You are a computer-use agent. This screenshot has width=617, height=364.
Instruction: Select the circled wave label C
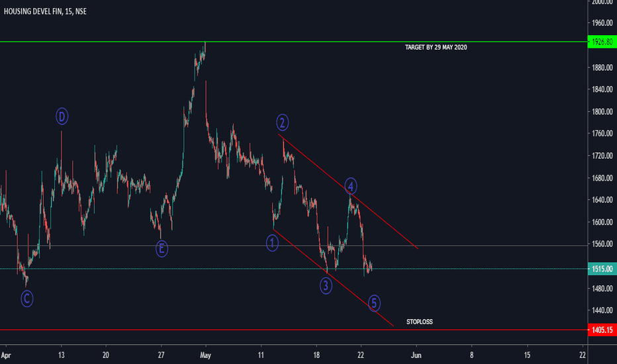point(26,298)
